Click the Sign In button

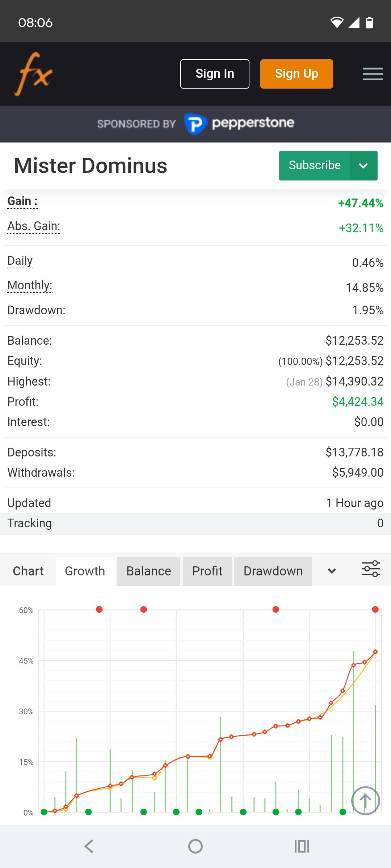point(215,74)
